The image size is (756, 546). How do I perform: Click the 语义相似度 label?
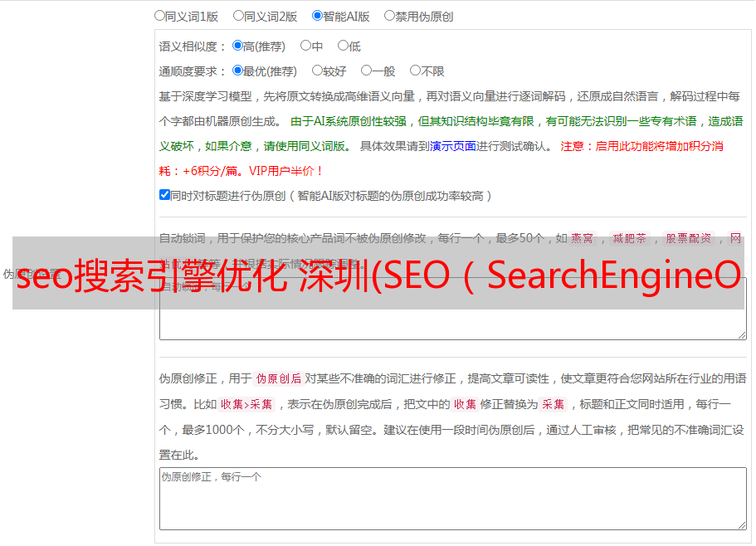(193, 46)
